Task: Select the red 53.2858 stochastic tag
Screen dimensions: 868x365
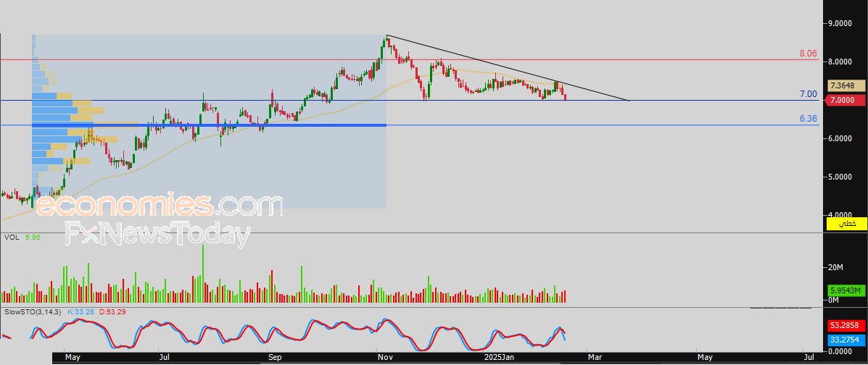Action: click(x=846, y=324)
